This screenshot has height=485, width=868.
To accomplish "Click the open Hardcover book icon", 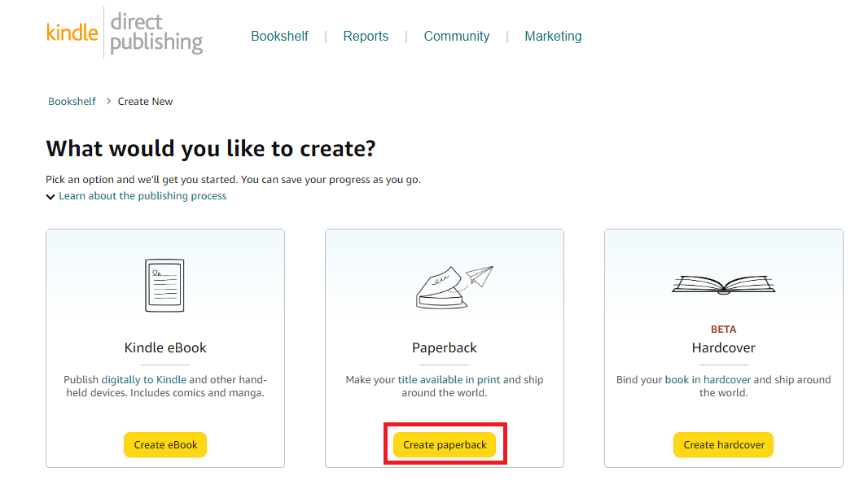I will [x=724, y=284].
